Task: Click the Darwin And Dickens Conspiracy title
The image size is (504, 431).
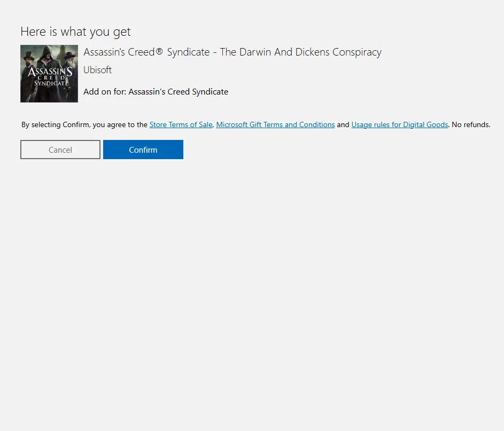Action: [232, 52]
